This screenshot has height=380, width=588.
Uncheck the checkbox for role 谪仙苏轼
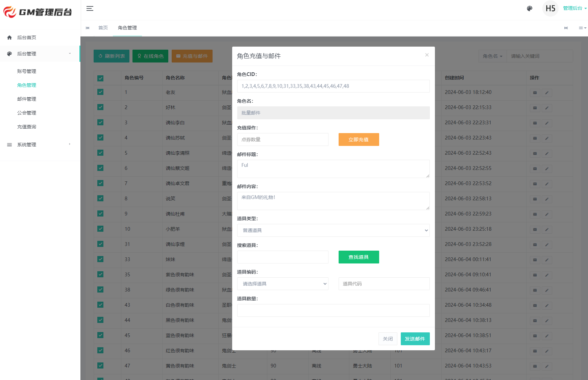click(x=100, y=137)
